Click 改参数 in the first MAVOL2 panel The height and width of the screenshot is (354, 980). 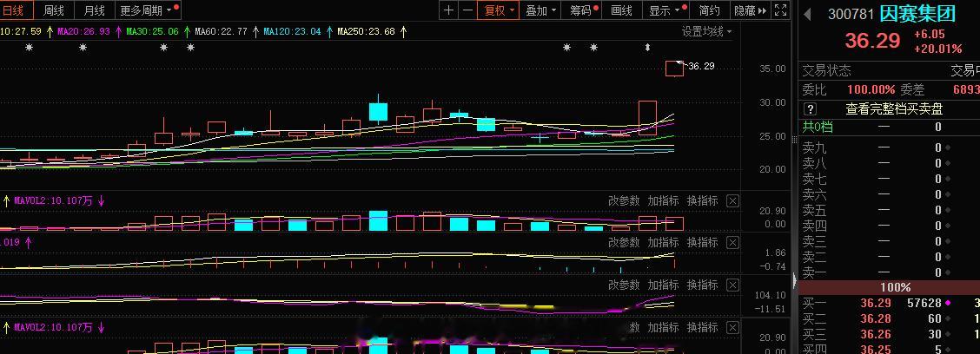click(x=624, y=201)
